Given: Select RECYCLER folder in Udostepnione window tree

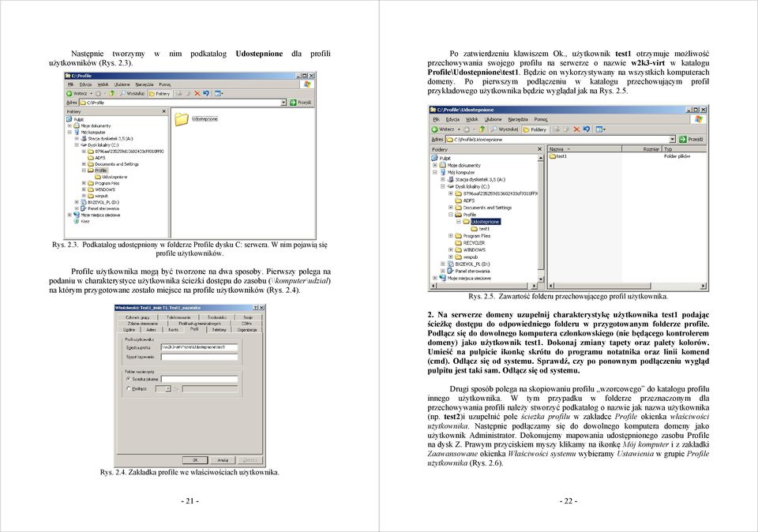Looking at the screenshot, I should coord(470,243).
